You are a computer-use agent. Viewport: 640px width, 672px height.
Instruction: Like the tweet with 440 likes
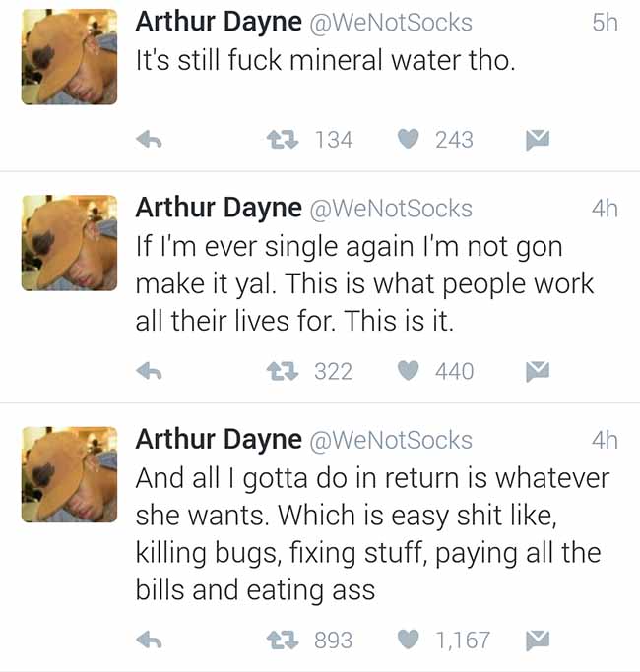[x=408, y=371]
